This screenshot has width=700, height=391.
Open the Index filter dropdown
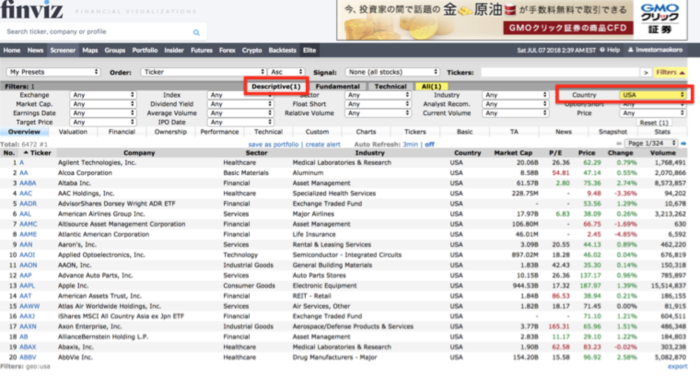click(x=240, y=95)
